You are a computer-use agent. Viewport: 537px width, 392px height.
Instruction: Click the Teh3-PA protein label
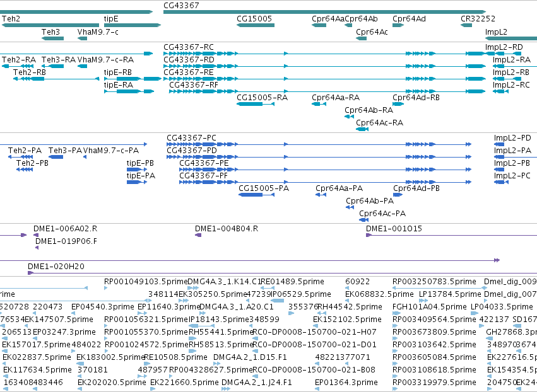tap(66, 151)
